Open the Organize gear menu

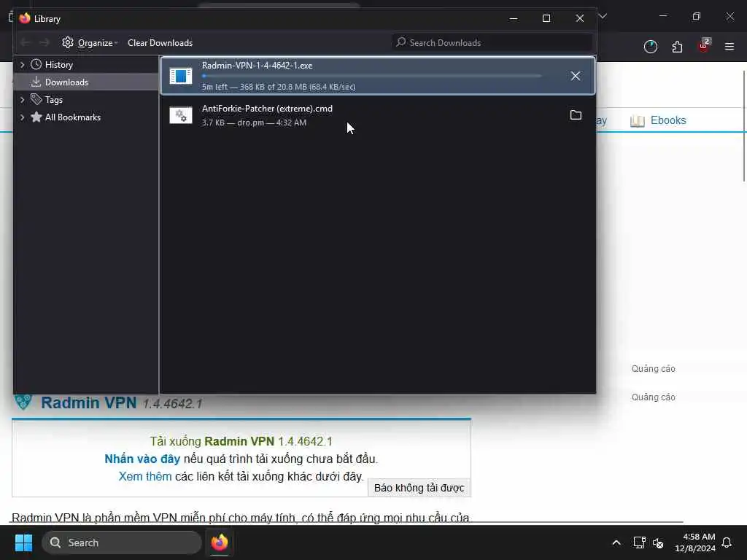pyautogui.click(x=90, y=43)
